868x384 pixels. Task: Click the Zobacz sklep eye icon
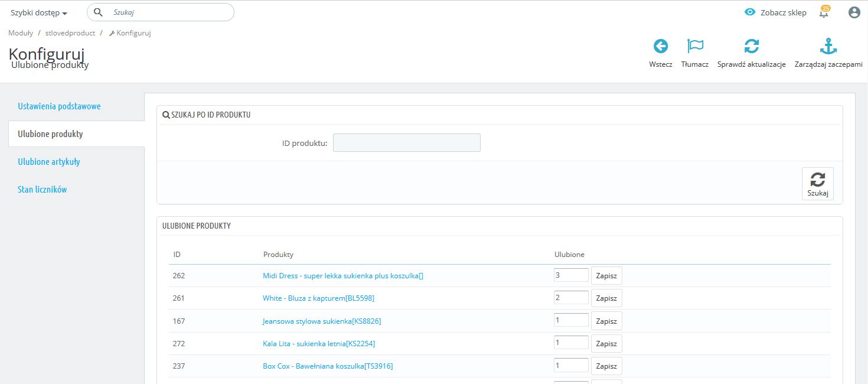[750, 12]
